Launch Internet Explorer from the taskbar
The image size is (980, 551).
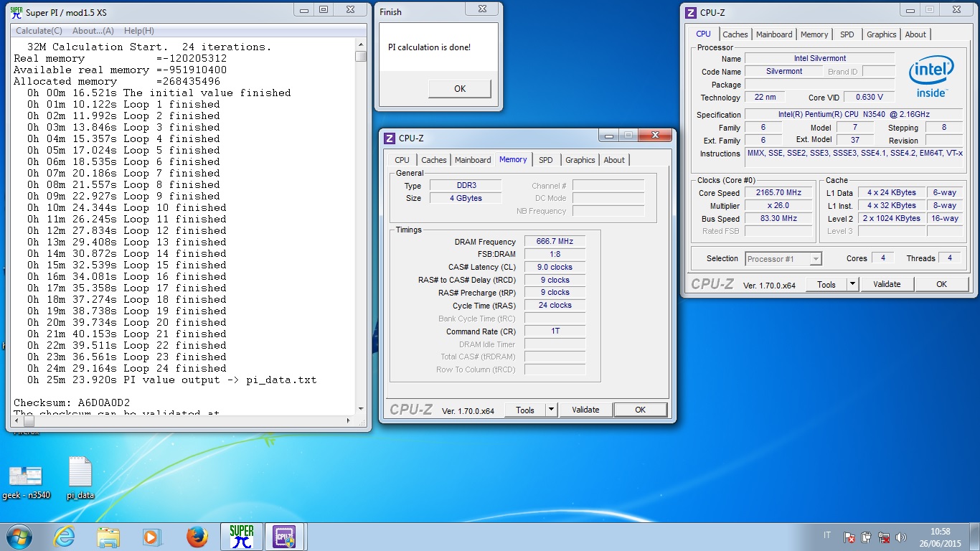point(64,537)
